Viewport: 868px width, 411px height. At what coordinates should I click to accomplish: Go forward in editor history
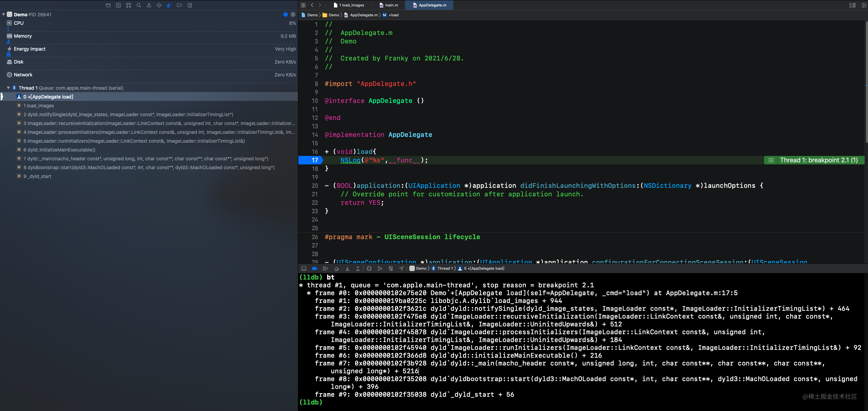click(320, 5)
